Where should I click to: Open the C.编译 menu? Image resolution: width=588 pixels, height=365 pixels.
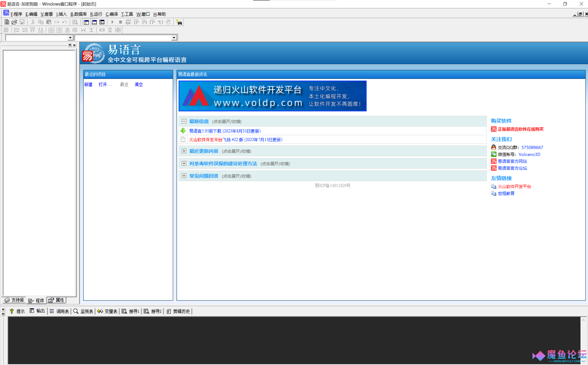112,14
